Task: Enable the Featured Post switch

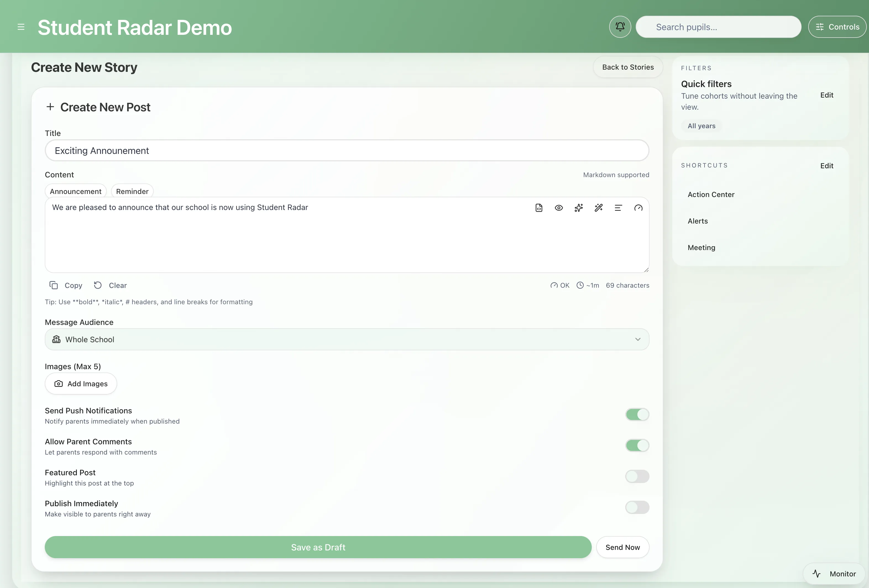Action: click(637, 476)
